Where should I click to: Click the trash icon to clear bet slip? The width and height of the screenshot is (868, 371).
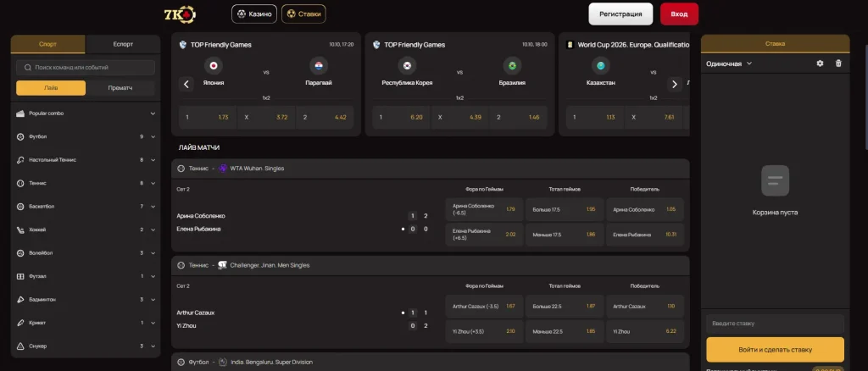(838, 64)
